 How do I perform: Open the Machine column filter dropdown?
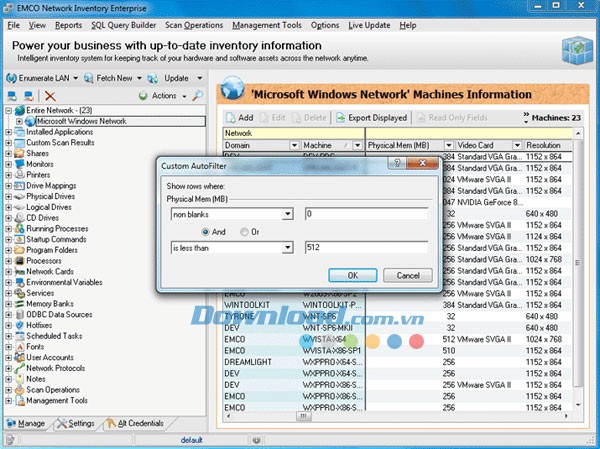coord(357,145)
